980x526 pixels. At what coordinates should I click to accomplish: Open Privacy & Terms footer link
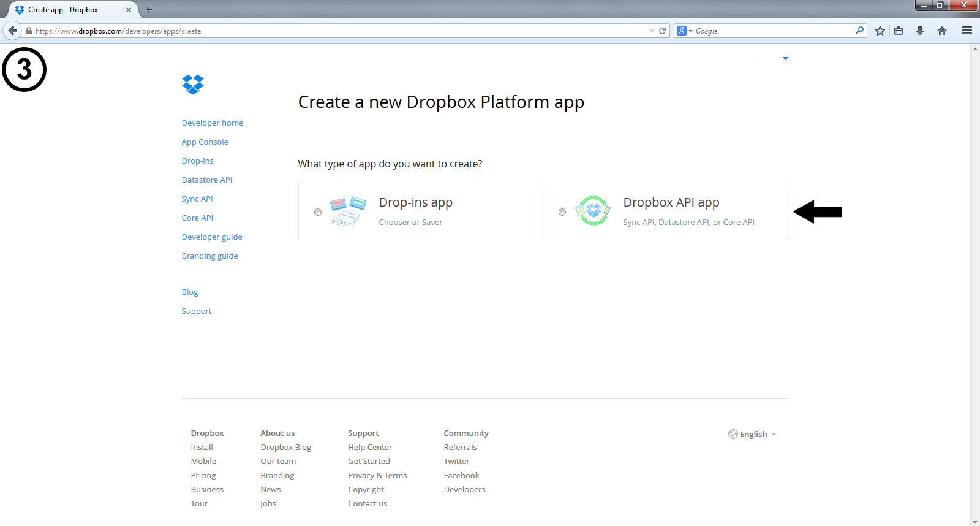click(377, 475)
